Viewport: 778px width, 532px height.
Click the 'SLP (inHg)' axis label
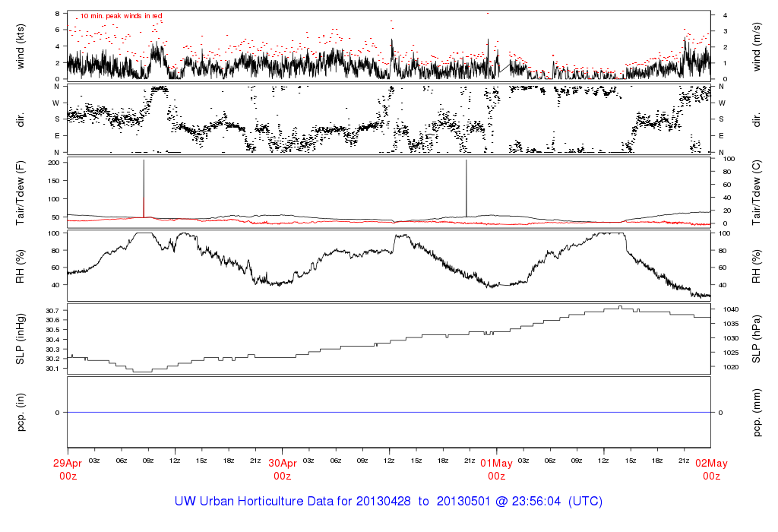[21, 339]
